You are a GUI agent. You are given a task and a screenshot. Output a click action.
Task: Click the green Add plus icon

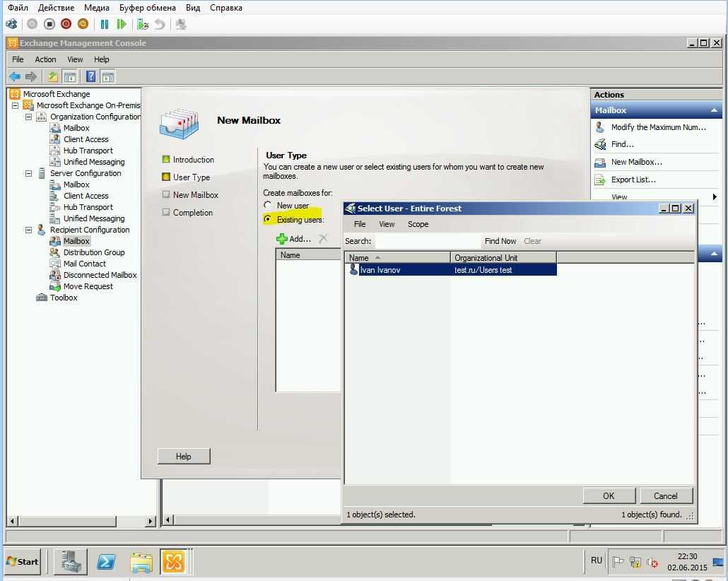click(x=282, y=239)
